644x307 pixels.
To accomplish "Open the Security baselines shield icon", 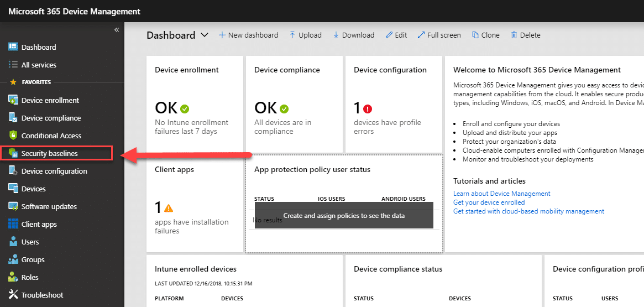I will (x=13, y=153).
